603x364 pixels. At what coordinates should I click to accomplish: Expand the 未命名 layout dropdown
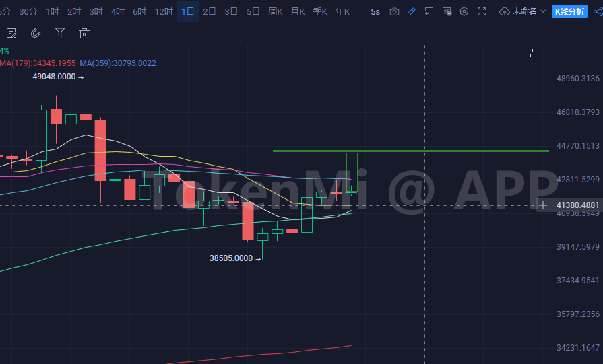542,11
